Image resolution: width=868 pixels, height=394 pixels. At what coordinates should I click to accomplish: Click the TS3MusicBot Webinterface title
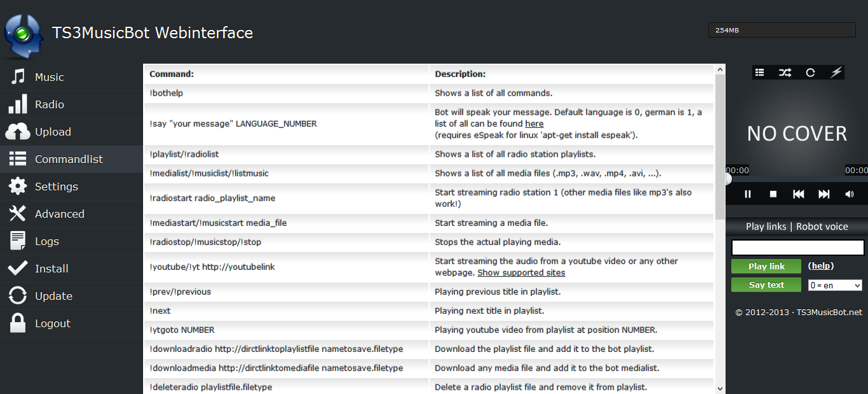click(x=153, y=32)
